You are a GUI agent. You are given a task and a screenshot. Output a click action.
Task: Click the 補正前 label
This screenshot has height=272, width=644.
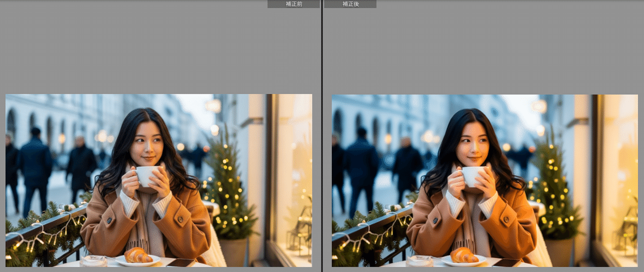pos(294,4)
